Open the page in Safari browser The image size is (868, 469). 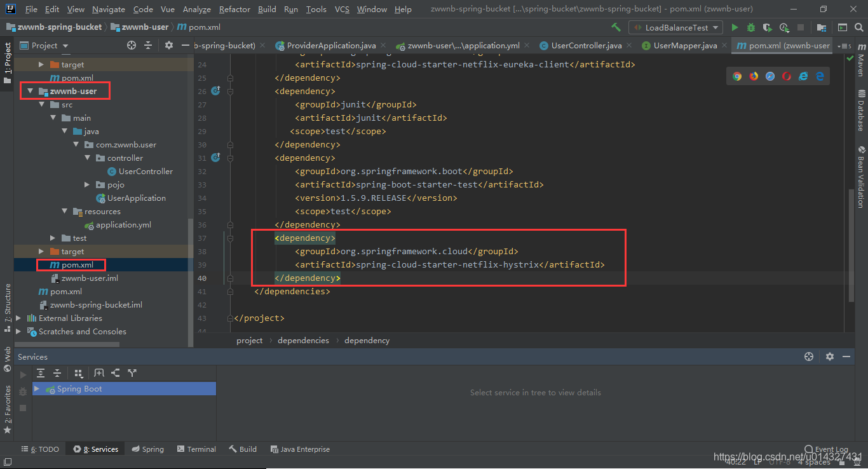(x=770, y=76)
